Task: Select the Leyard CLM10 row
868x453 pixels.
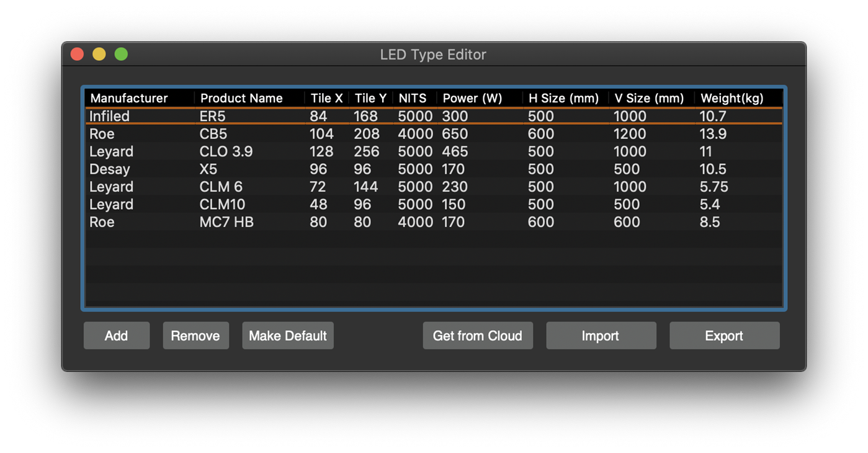Action: [248, 204]
